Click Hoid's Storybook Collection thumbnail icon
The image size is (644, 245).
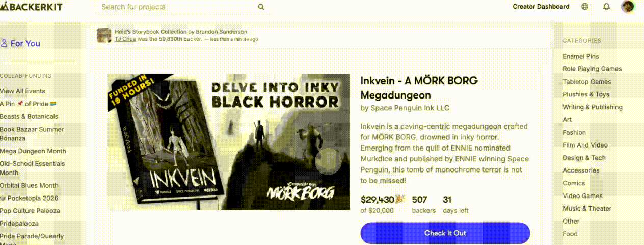104,35
